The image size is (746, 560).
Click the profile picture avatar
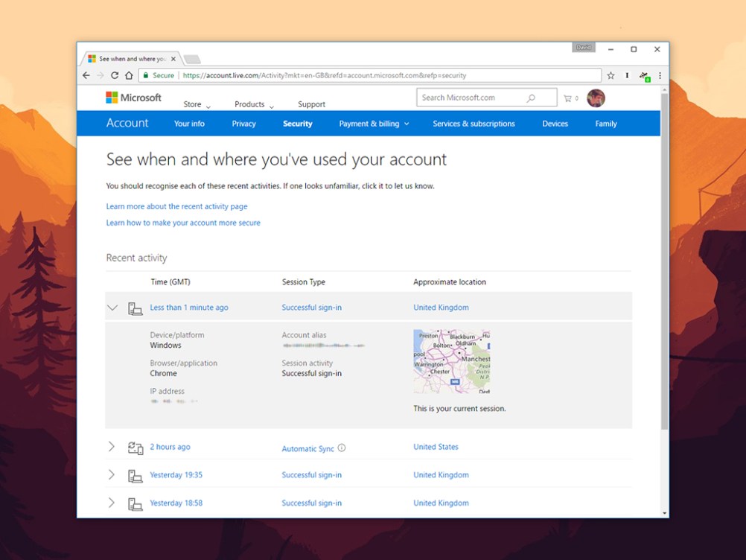click(596, 98)
